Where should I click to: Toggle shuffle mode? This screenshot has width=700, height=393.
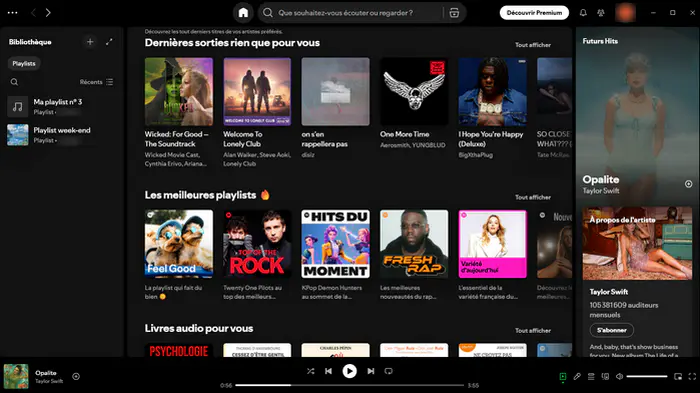pyautogui.click(x=311, y=371)
